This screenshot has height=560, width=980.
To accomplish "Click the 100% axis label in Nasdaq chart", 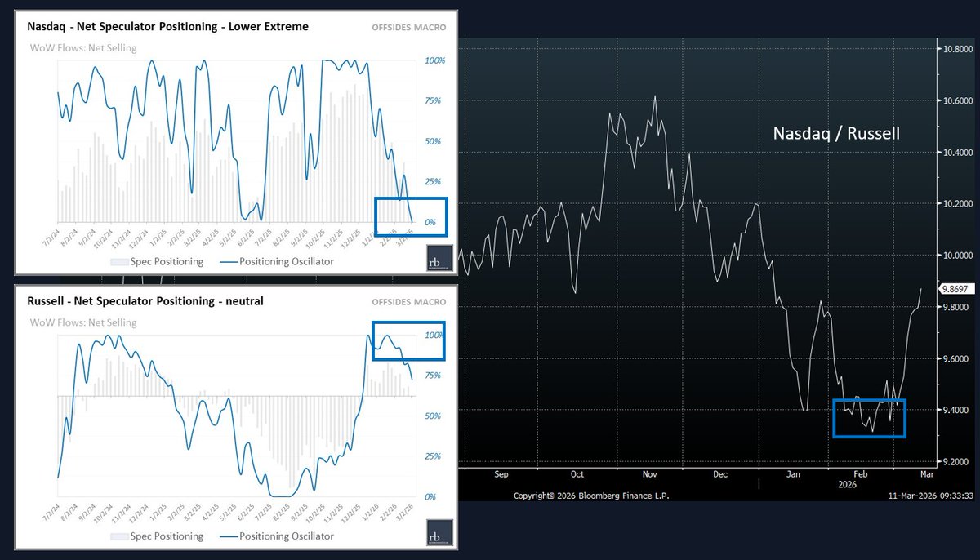I will click(434, 60).
